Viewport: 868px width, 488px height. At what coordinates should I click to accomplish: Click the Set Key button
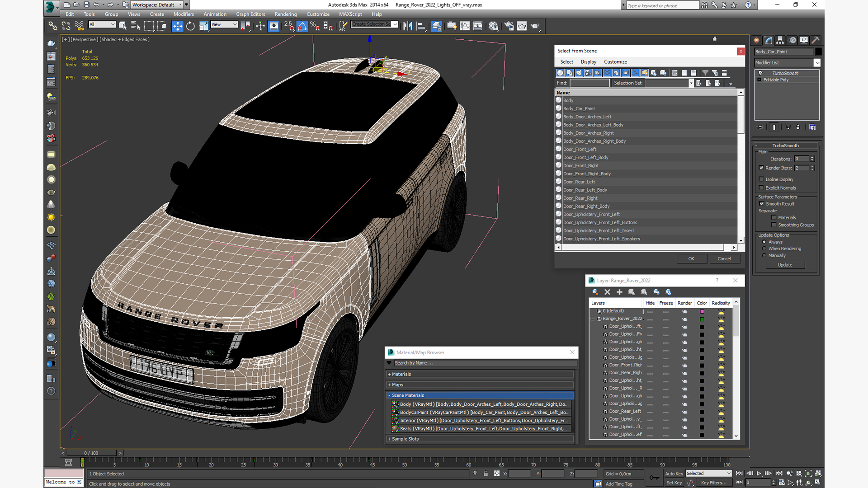(x=674, y=483)
